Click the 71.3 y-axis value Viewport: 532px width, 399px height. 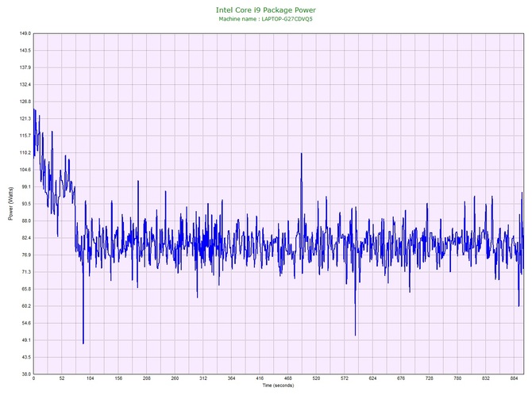pos(26,272)
